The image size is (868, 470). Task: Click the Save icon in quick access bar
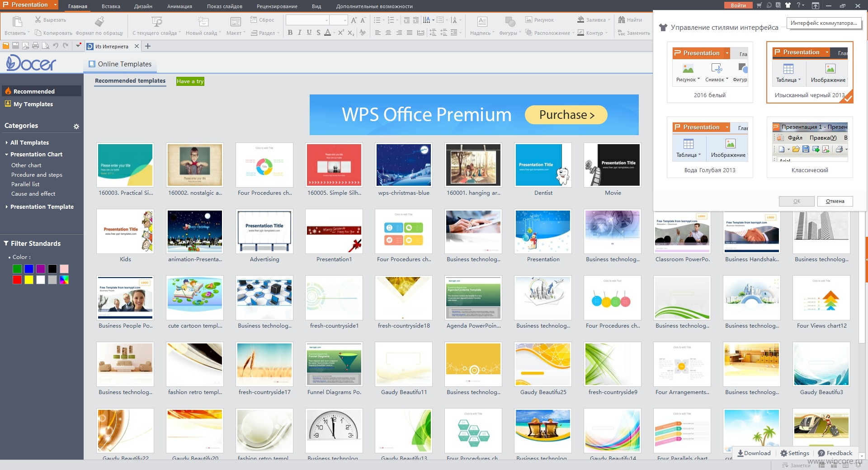[x=15, y=46]
